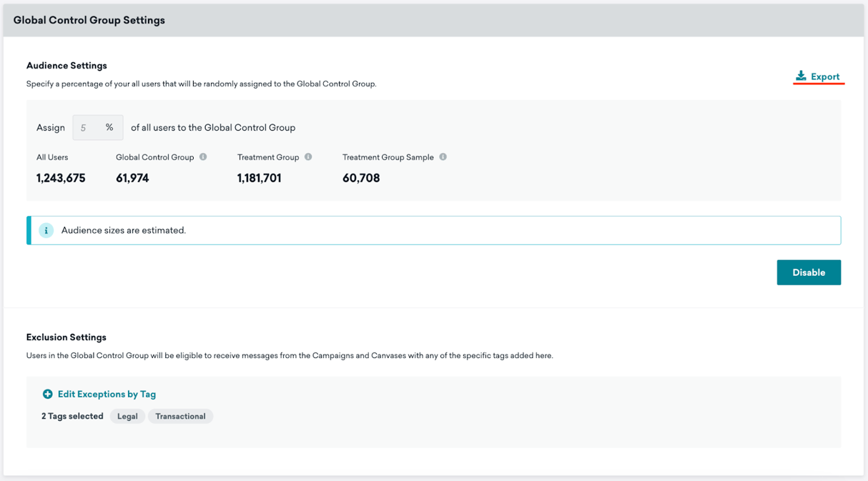Click the info icon next to Treatment Group
This screenshot has height=481, width=868.
click(x=308, y=157)
